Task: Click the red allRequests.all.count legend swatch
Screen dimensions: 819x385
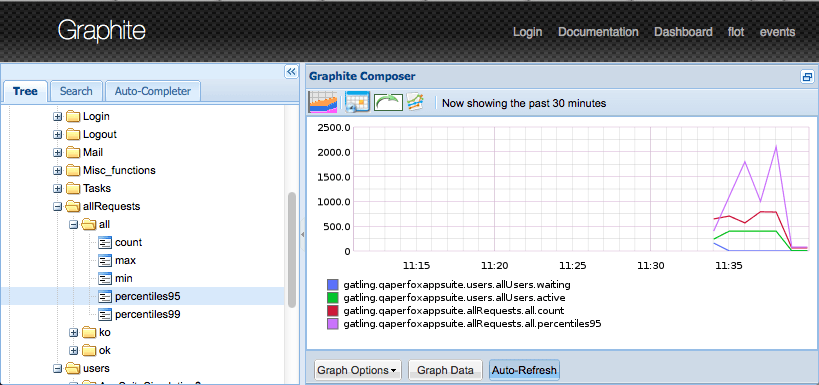Action: [x=332, y=311]
